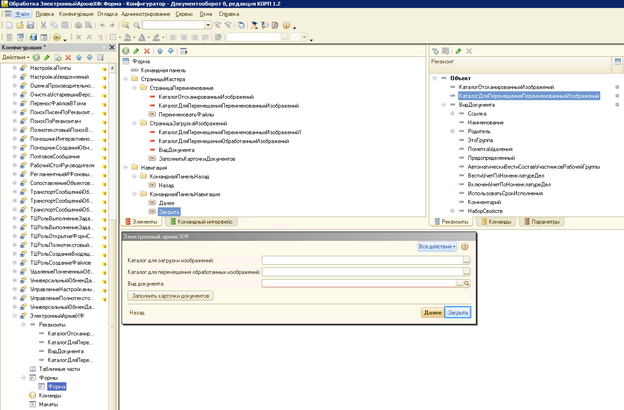Click the Далее button in form preview

[432, 312]
